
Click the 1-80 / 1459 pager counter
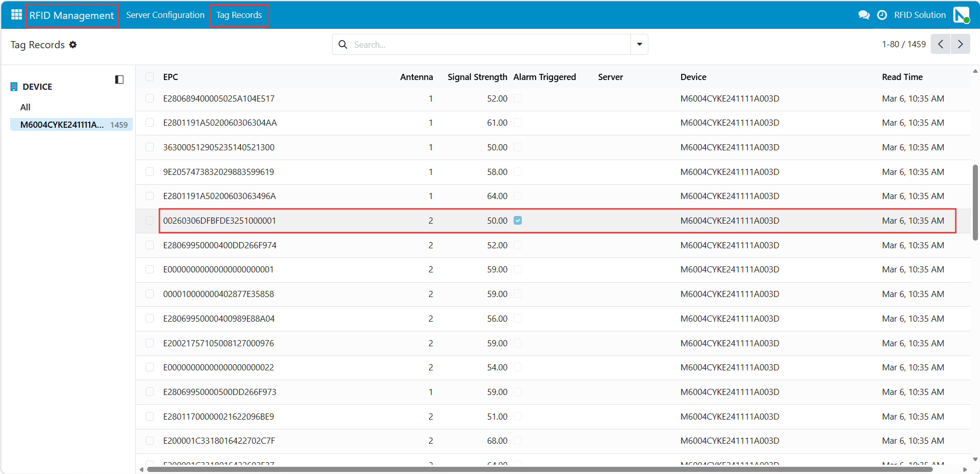pyautogui.click(x=904, y=44)
